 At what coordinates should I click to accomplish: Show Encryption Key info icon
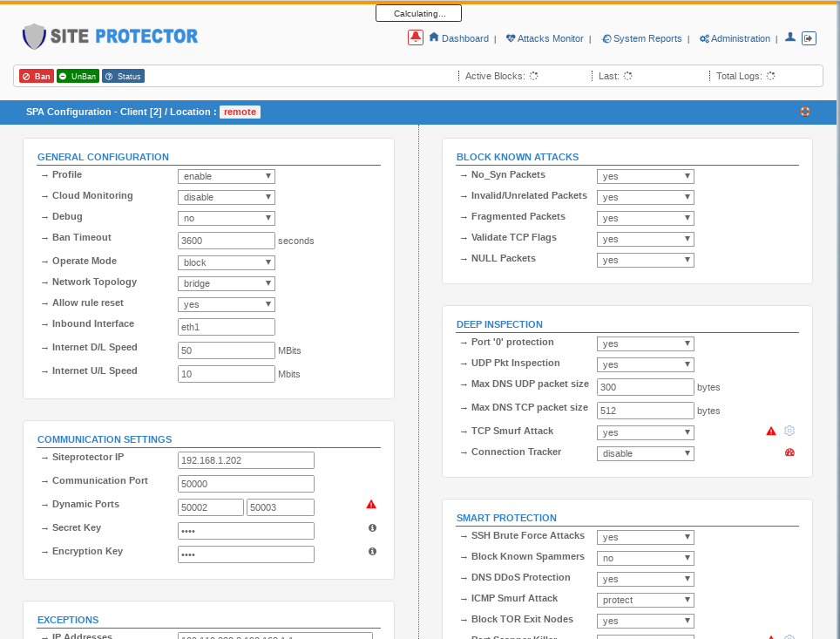(372, 552)
